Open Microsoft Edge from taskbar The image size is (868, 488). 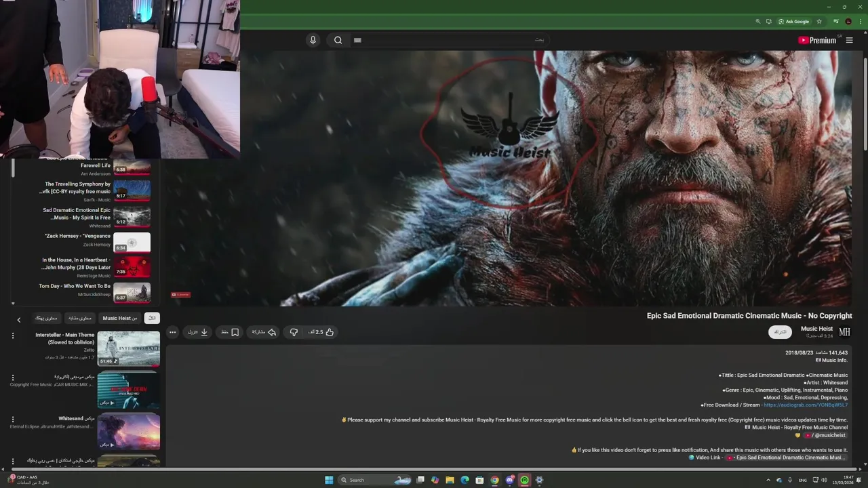(465, 480)
